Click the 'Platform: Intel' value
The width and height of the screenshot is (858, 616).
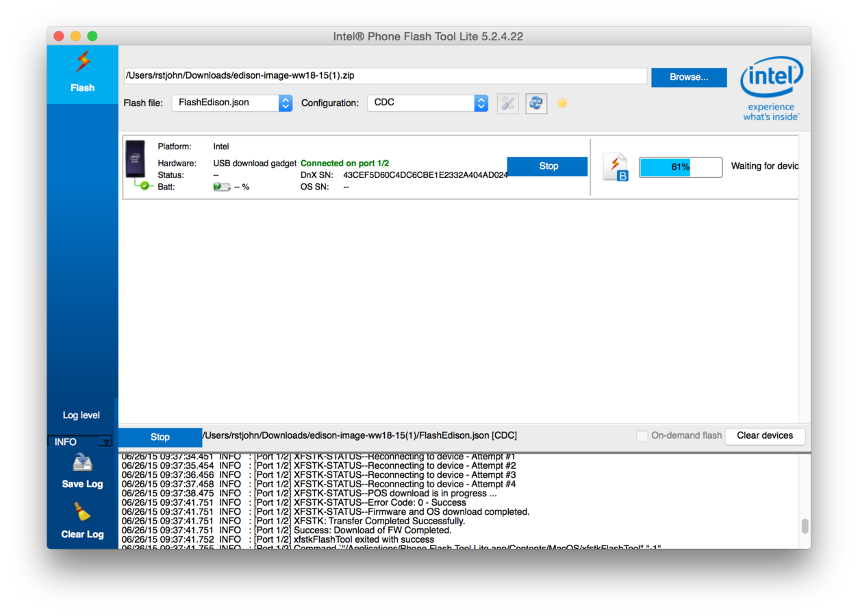click(221, 146)
